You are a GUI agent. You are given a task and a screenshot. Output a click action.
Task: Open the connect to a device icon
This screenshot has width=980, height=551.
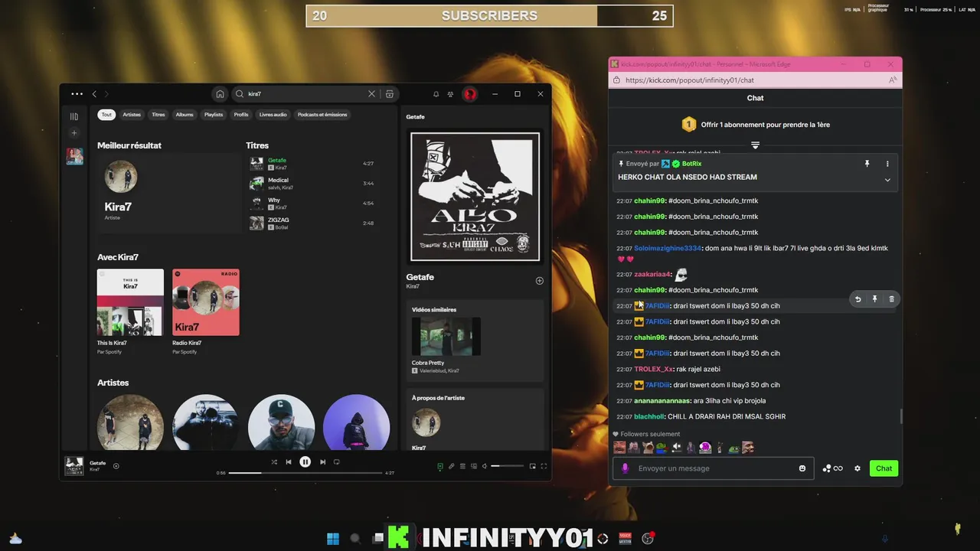coord(473,466)
